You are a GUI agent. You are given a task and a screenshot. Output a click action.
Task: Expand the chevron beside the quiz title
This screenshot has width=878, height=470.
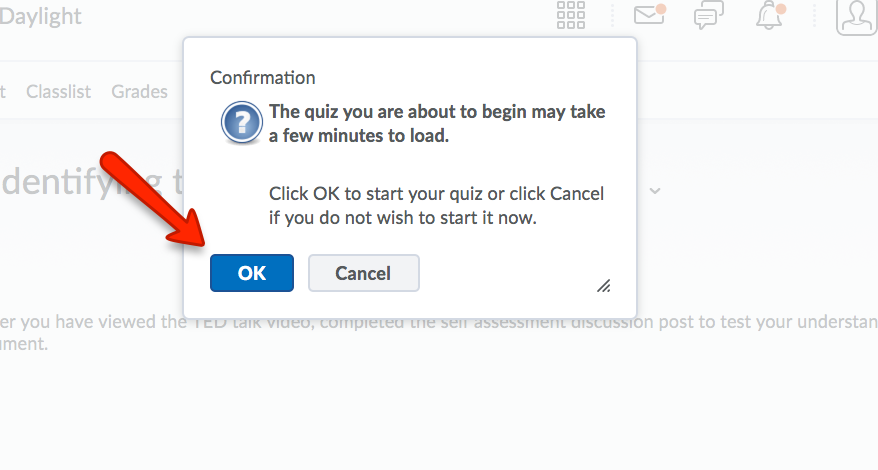pyautogui.click(x=655, y=189)
